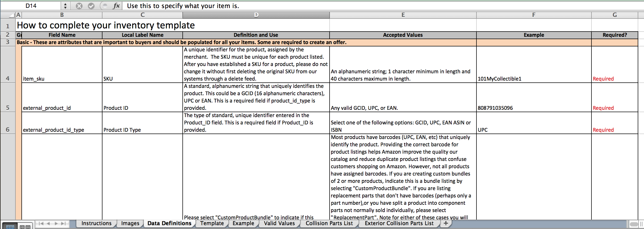
Task: Open the Exterior Collision Parts List tab
Action: tap(399, 223)
